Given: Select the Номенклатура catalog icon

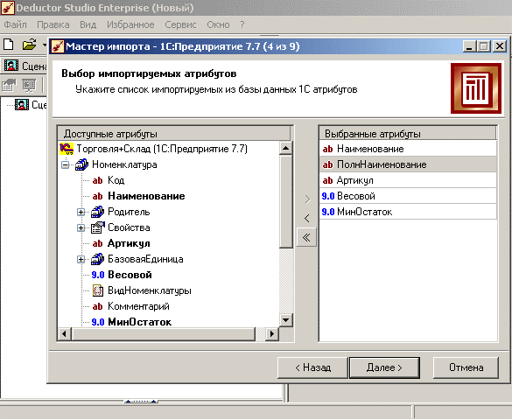Looking at the screenshot, I should point(81,164).
